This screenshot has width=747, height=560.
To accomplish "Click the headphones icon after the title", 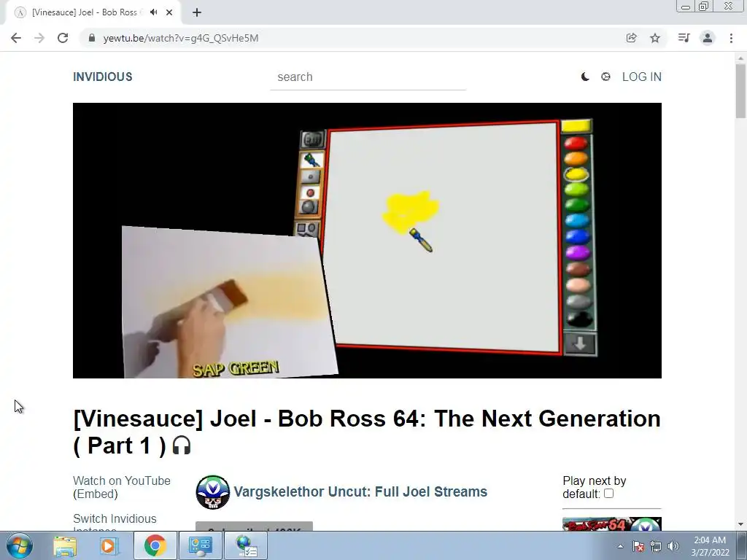I will click(182, 446).
